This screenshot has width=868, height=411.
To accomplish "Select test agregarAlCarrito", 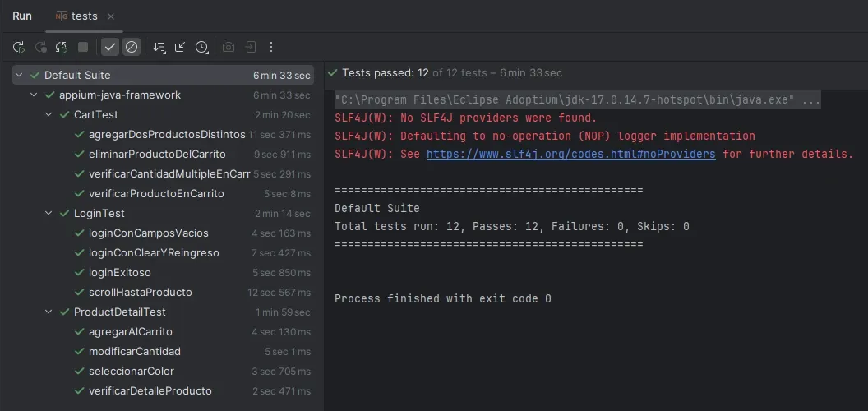I will 163,332.
